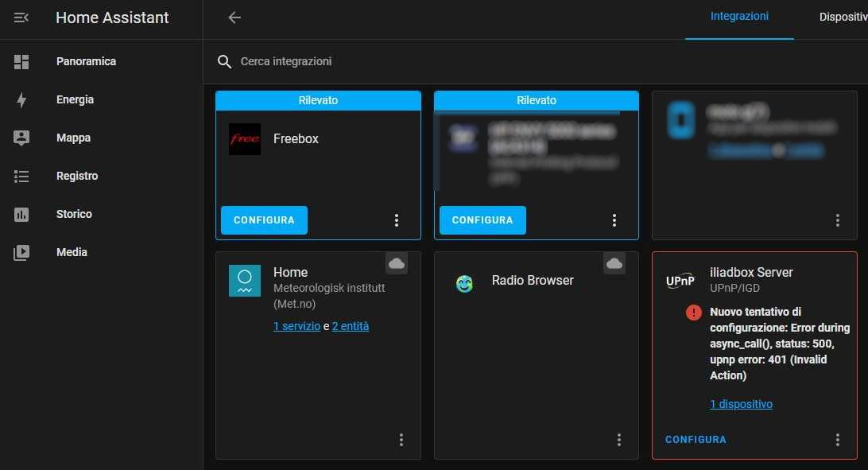Screen dimensions: 868x470
Task: Open '1 dispositivo' link on iliadbox card
Action: pos(741,404)
